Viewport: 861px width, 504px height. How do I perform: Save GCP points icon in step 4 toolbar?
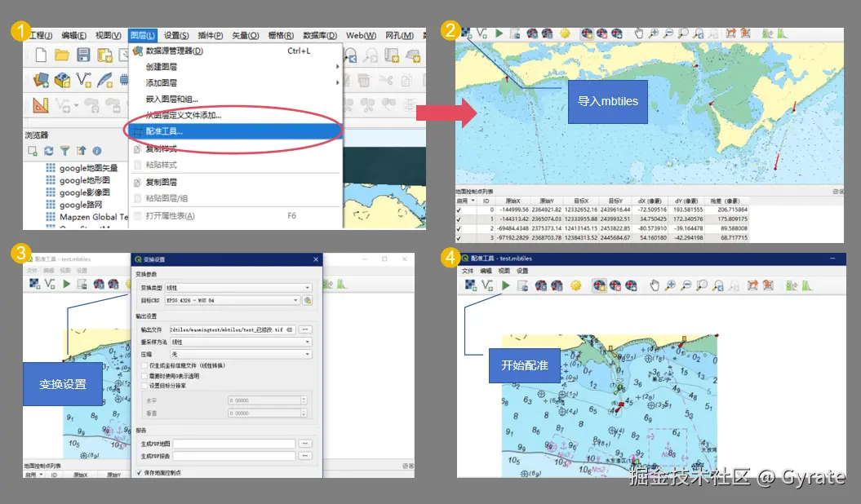click(x=557, y=285)
